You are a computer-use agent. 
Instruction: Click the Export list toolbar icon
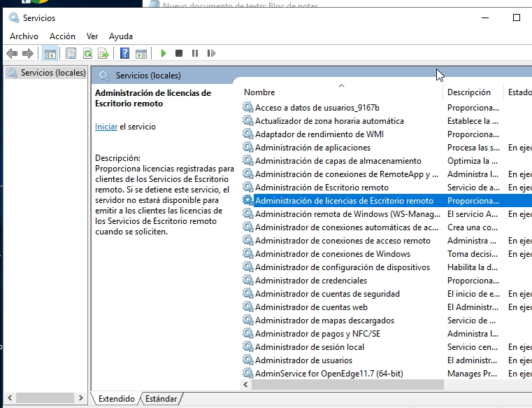point(103,53)
